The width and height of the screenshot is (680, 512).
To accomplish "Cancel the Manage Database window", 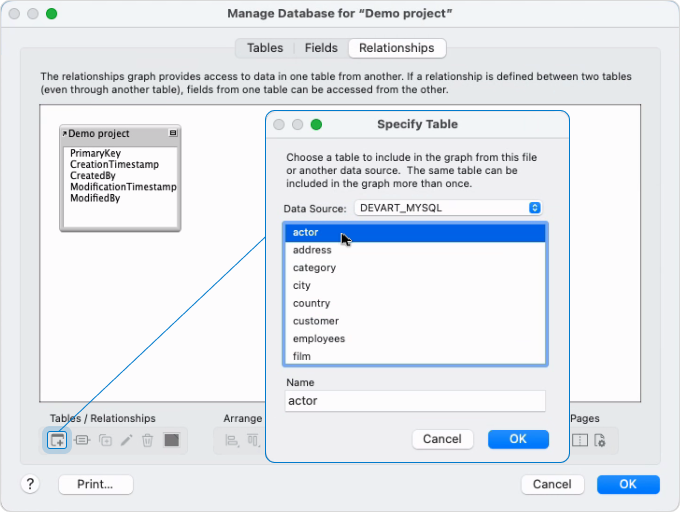I will [552, 484].
